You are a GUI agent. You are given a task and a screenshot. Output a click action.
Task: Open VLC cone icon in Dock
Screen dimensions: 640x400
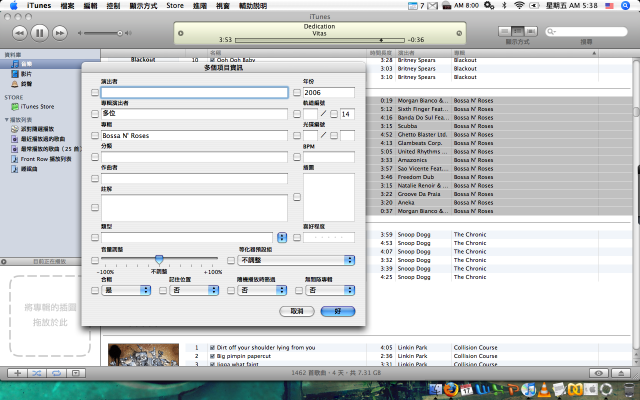pyautogui.click(x=543, y=389)
